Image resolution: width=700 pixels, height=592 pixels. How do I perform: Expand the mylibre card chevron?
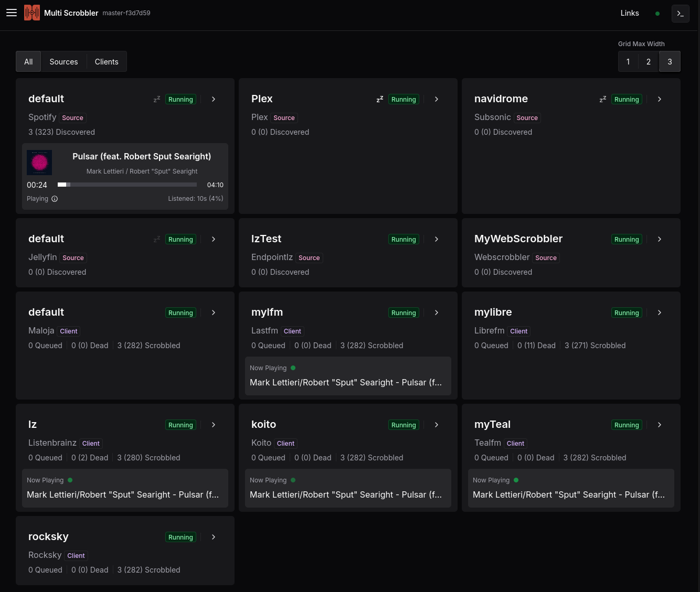click(x=660, y=313)
